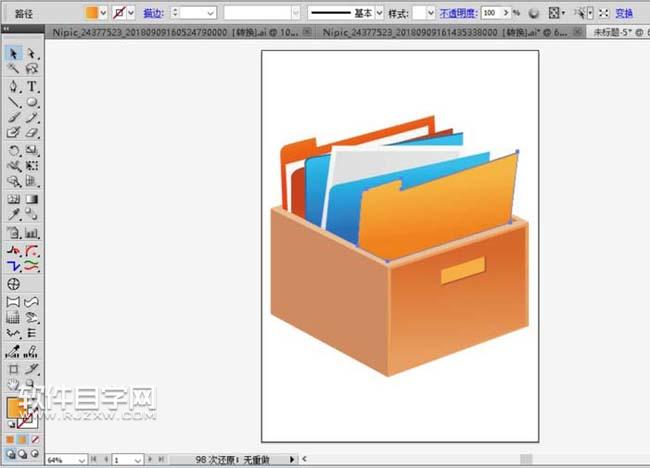Click the 不透明度 opacity link
The width and height of the screenshot is (650, 468).
[458, 13]
